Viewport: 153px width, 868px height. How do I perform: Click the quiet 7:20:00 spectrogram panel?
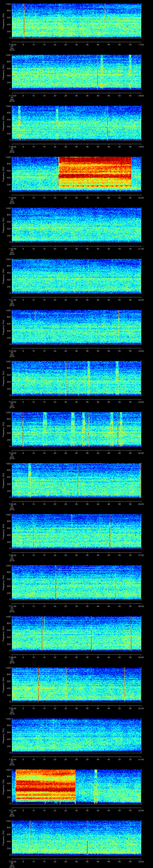[76, 225]
